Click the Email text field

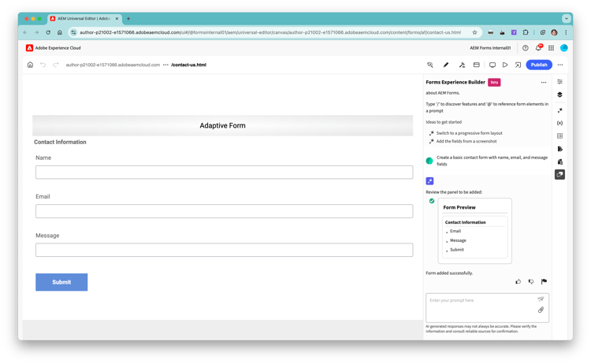[x=225, y=211]
